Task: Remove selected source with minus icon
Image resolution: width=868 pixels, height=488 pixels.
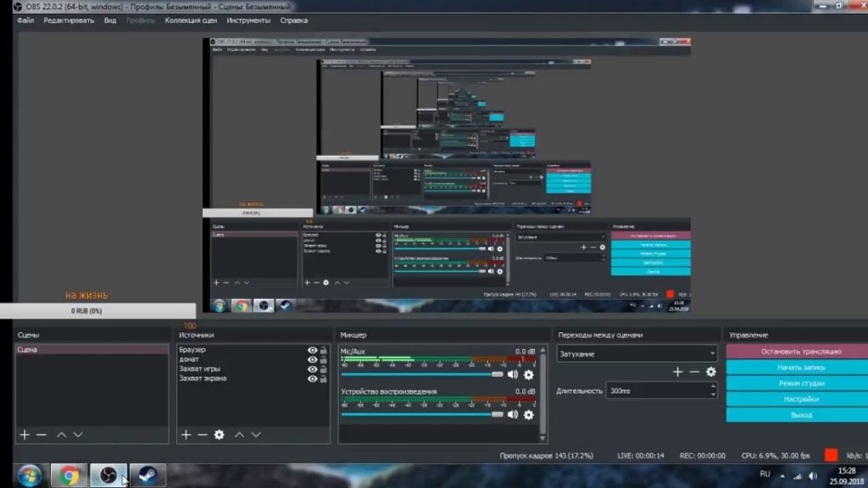Action: 203,435
